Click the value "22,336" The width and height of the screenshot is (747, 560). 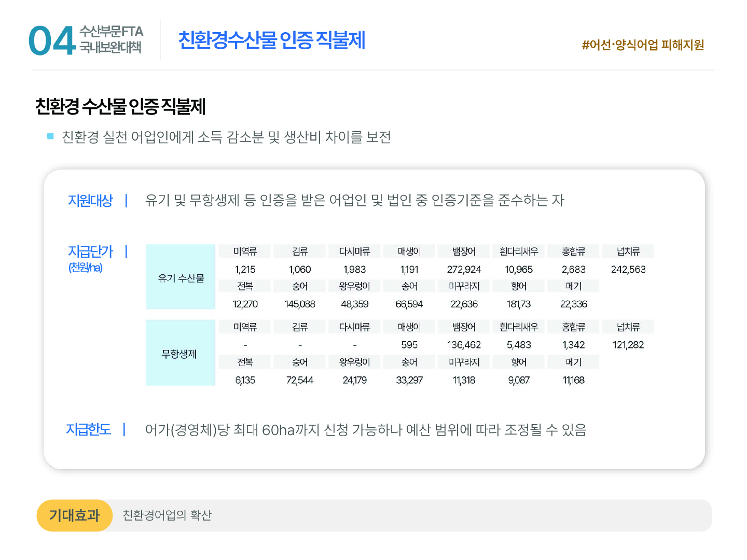574,304
